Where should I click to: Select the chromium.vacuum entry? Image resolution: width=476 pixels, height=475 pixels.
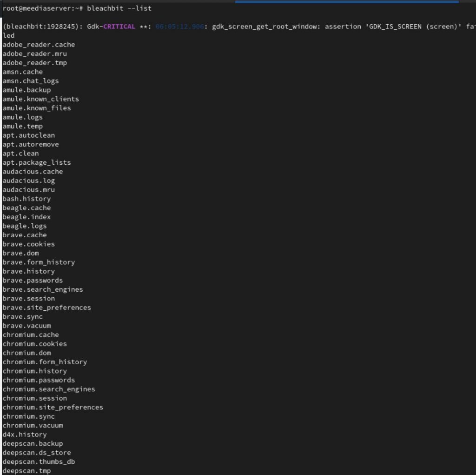33,425
